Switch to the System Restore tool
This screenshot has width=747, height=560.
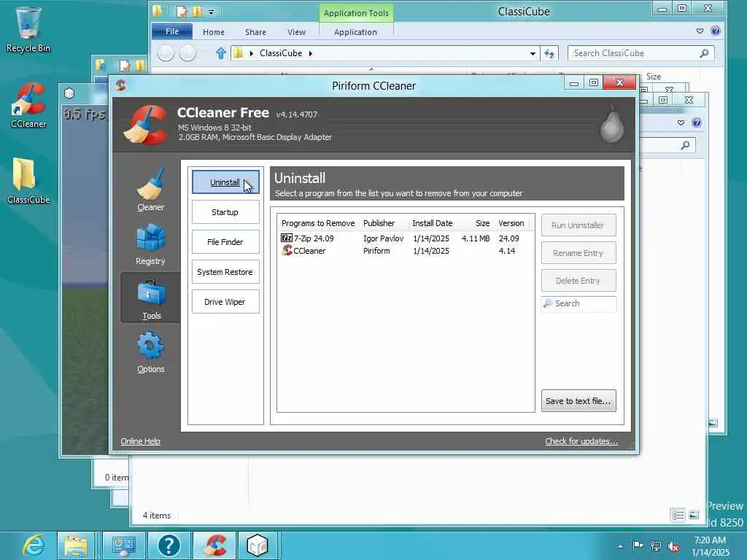[225, 272]
